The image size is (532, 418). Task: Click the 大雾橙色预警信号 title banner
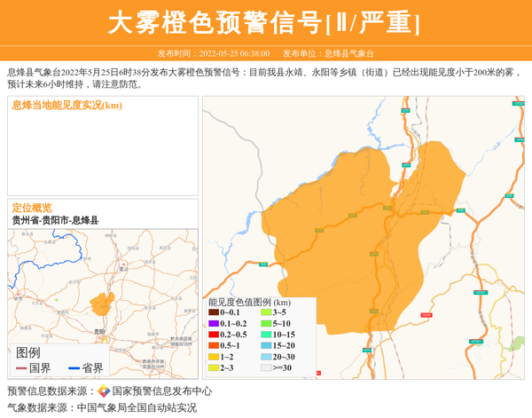tap(265, 23)
